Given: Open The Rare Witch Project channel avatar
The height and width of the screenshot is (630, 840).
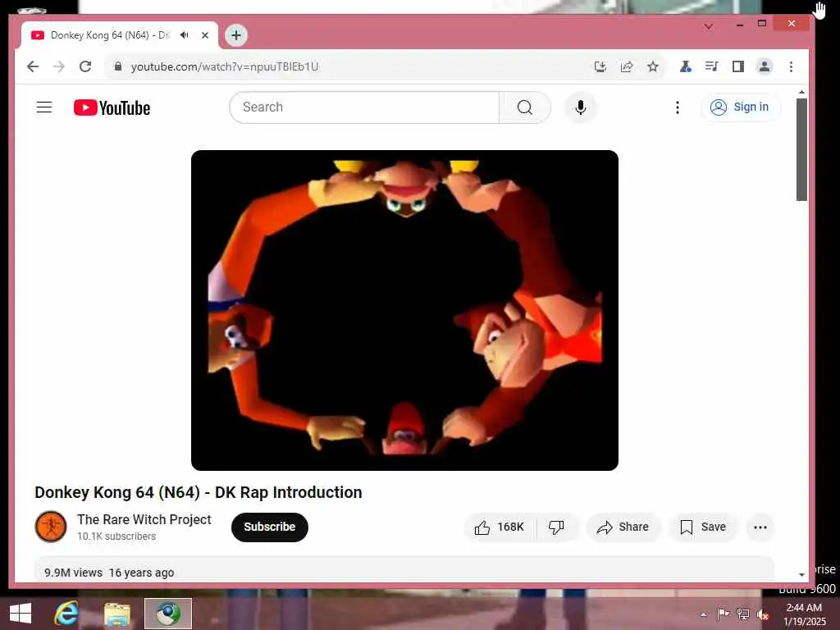Looking at the screenshot, I should coord(51,527).
